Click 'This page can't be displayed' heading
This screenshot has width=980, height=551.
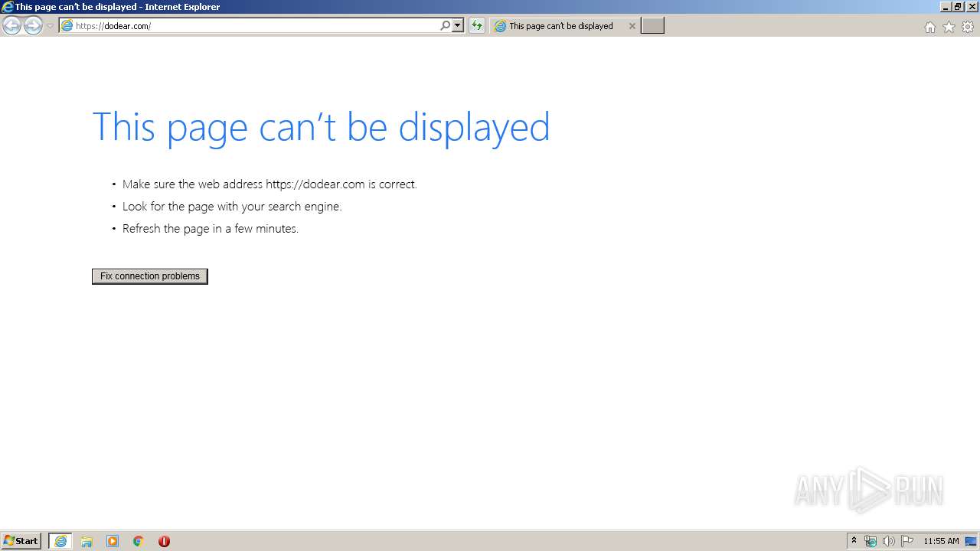(321, 127)
